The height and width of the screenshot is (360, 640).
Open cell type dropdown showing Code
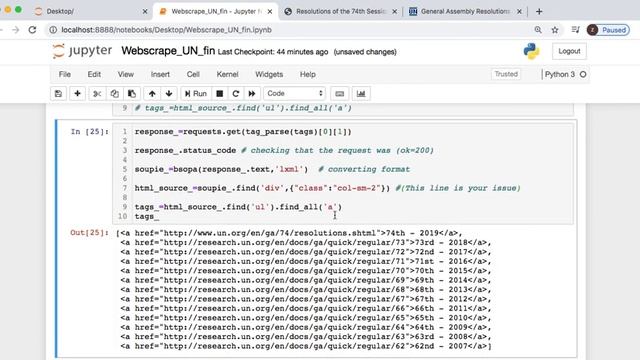point(295,93)
